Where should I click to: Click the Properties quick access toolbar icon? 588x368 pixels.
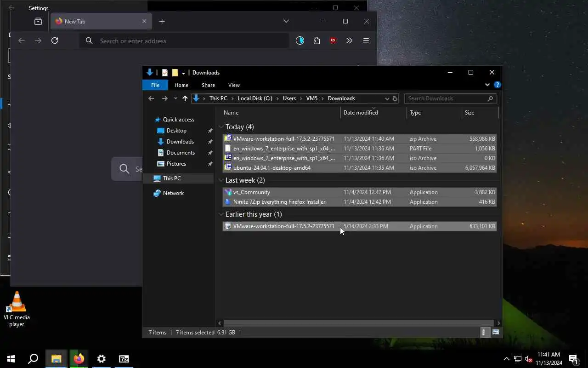click(x=165, y=73)
